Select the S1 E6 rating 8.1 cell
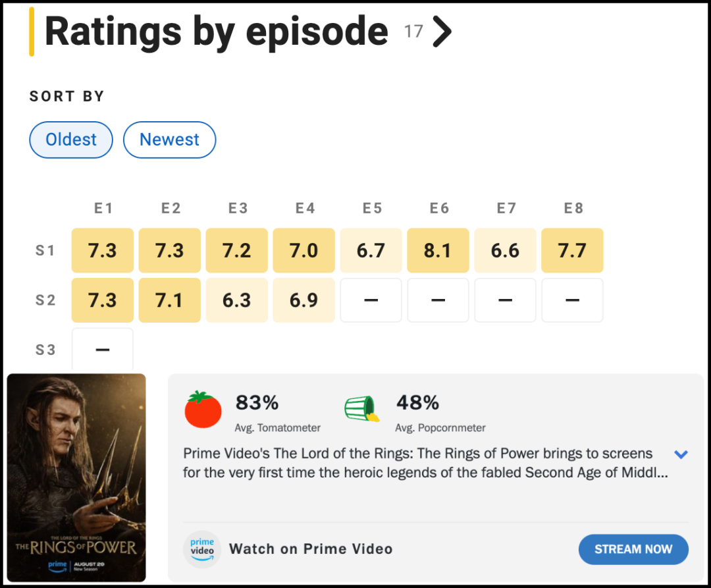Viewport: 711px width, 588px height. [438, 251]
